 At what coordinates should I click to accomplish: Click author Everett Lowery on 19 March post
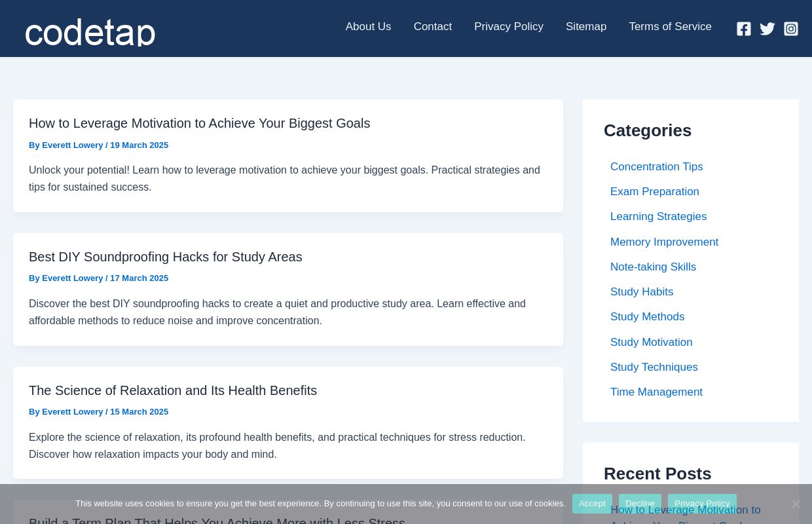73,145
